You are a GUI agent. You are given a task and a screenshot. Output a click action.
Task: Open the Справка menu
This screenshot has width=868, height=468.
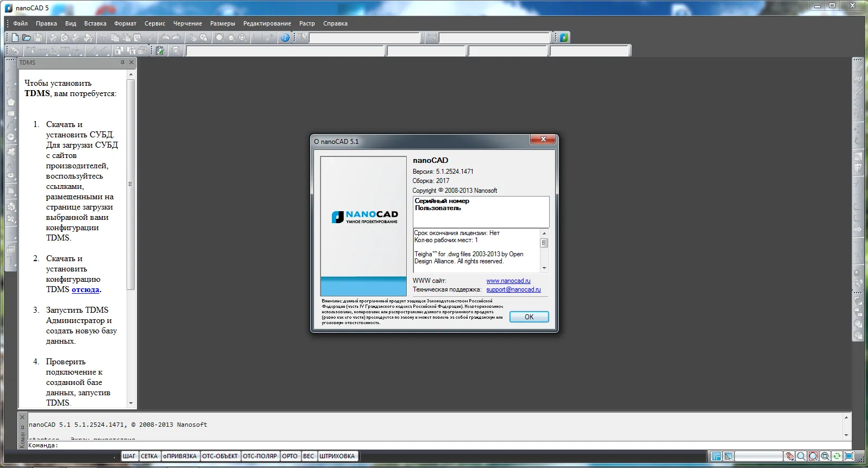point(335,23)
